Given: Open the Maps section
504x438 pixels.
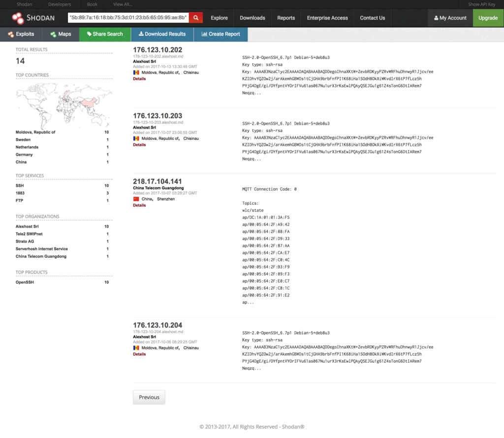Looking at the screenshot, I should click(x=61, y=34).
